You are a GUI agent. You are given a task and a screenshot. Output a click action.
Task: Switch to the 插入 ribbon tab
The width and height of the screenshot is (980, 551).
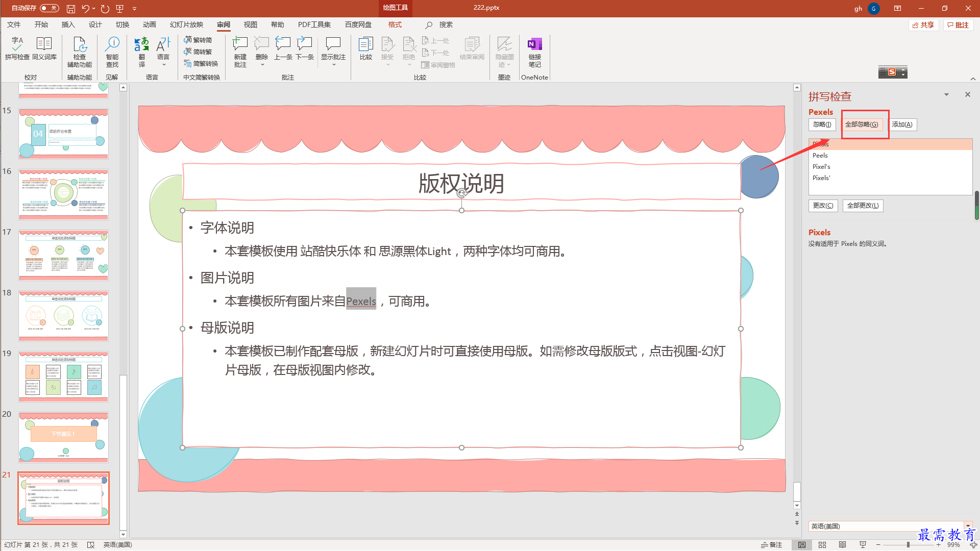click(x=68, y=24)
